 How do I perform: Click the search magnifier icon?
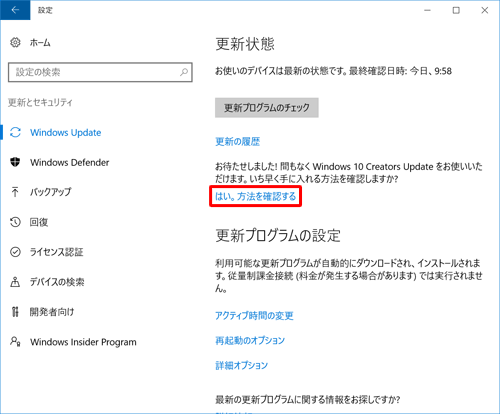pos(184,72)
